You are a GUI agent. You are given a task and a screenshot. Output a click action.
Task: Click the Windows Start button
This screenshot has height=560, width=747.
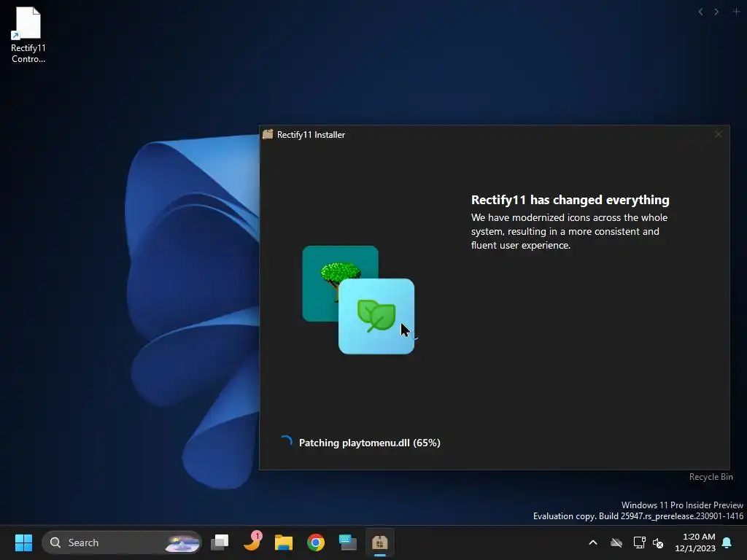tap(23, 542)
